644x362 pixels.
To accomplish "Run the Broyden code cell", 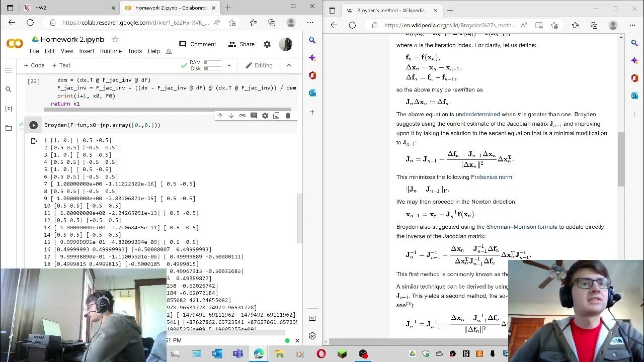I will pyautogui.click(x=33, y=125).
